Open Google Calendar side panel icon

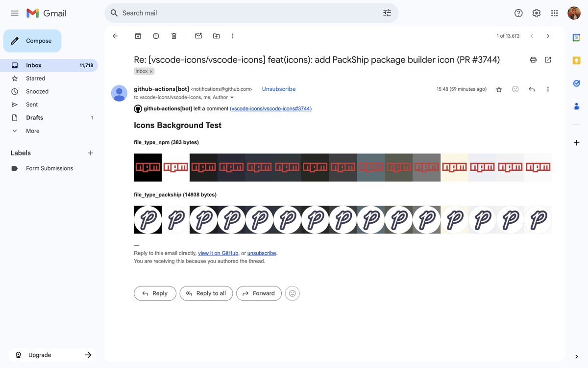(x=577, y=38)
